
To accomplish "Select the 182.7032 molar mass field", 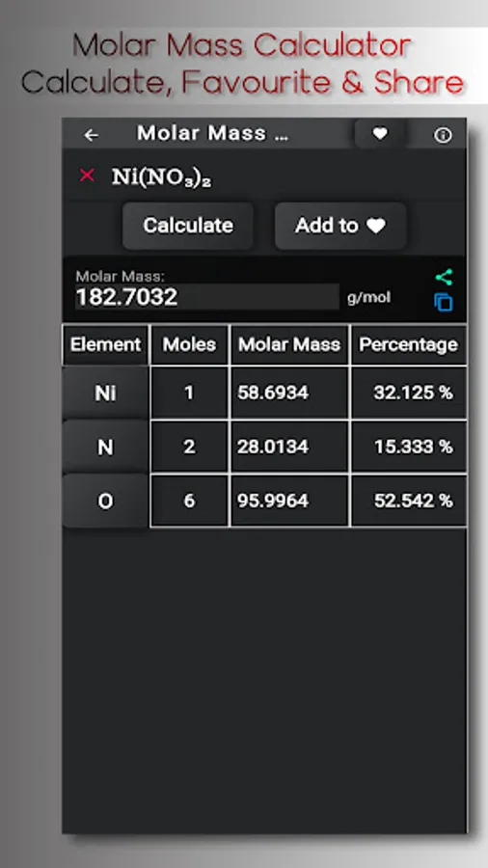I will tap(207, 297).
